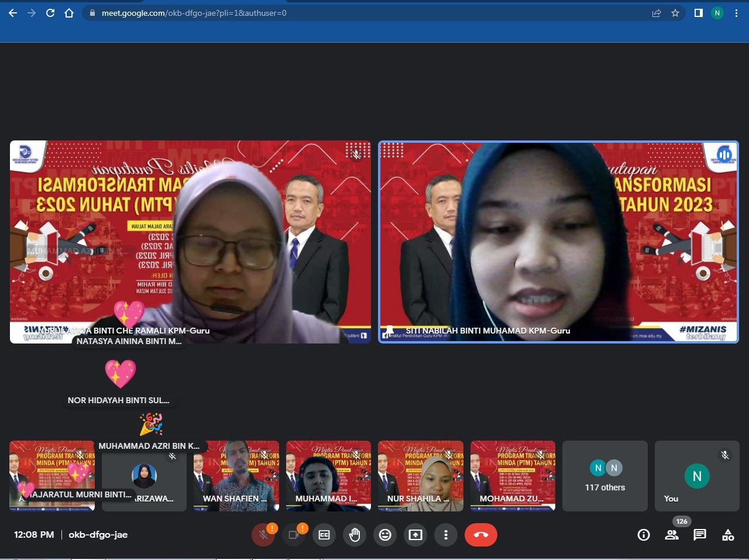The image size is (749, 560).
Task: Send an emoji reaction
Action: pos(385,535)
